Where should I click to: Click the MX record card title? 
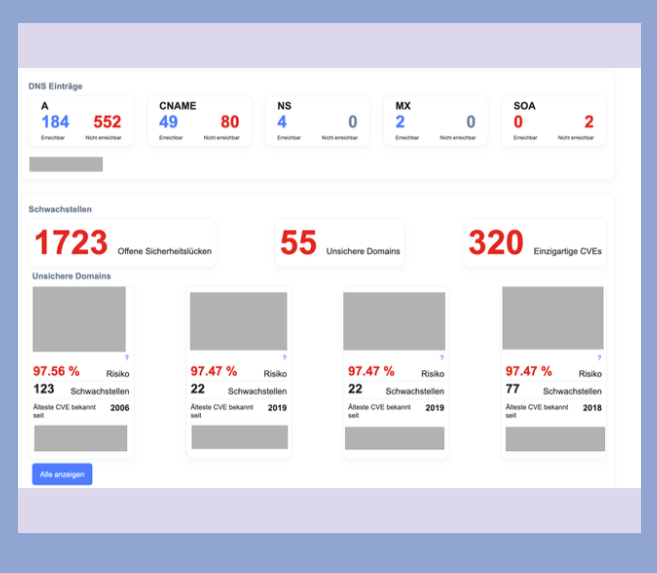[x=403, y=106]
